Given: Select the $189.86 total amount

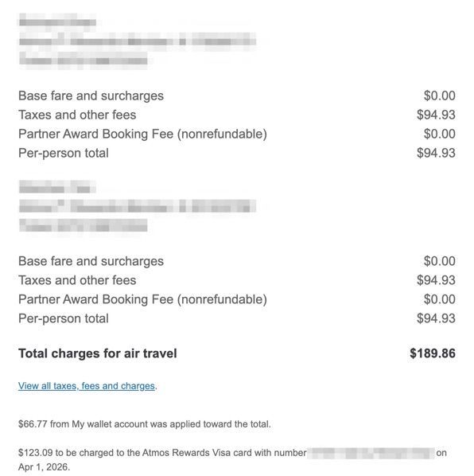Looking at the screenshot, I should click(433, 353).
